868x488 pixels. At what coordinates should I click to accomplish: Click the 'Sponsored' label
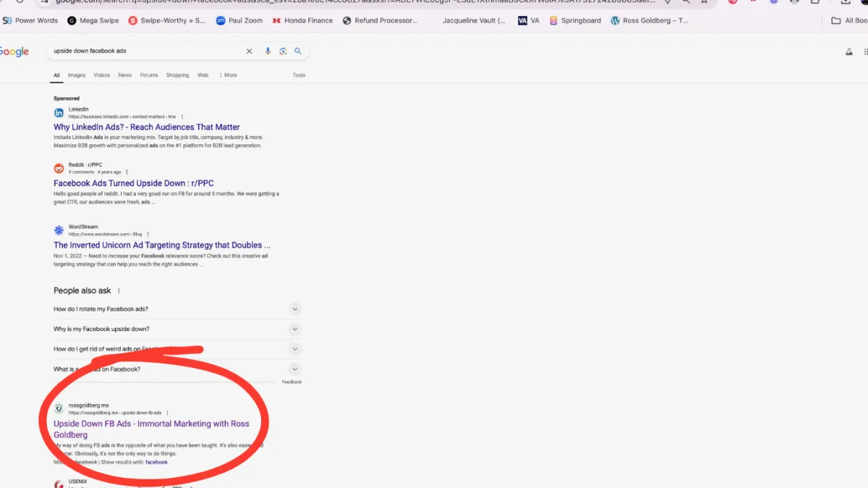point(67,98)
